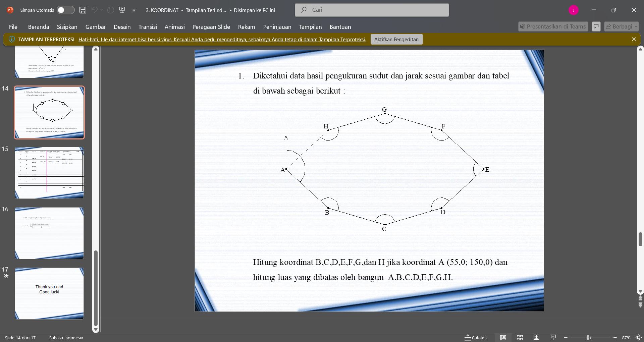
Task: Click zoom in plus button
Action: (x=615, y=338)
